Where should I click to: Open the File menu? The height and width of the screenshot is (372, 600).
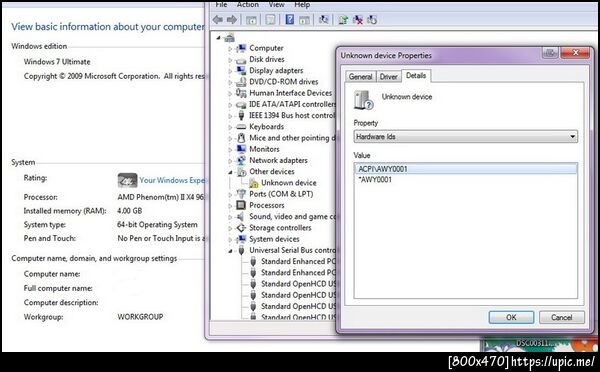pos(221,5)
